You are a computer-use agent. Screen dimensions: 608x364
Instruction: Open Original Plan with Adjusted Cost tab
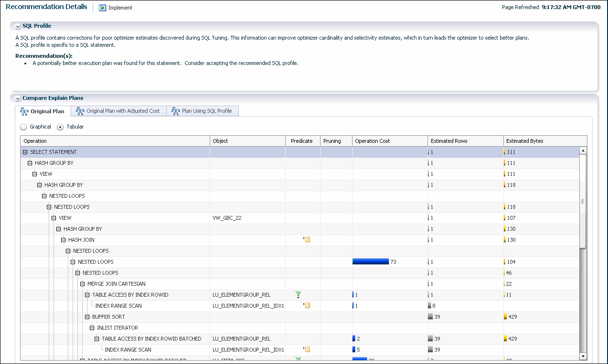click(123, 111)
